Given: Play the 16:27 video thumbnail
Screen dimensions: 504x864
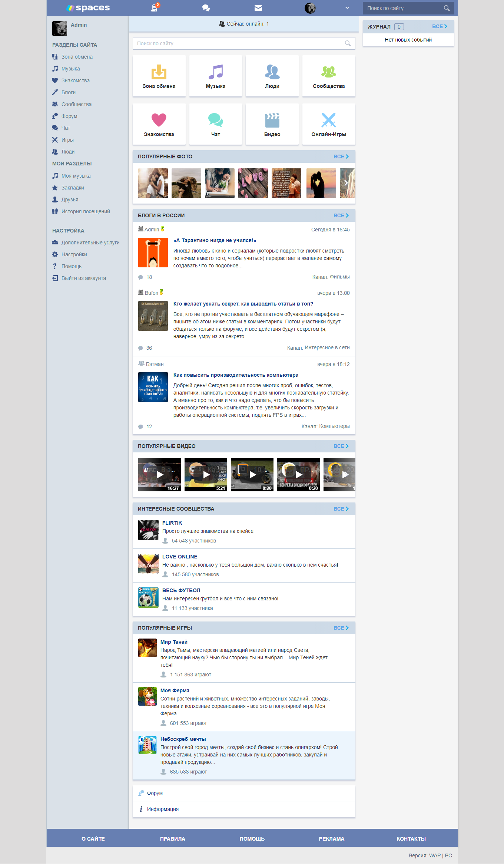Looking at the screenshot, I should click(x=159, y=475).
